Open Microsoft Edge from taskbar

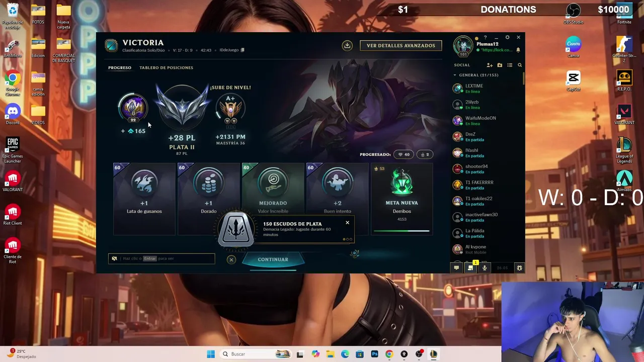pyautogui.click(x=345, y=354)
